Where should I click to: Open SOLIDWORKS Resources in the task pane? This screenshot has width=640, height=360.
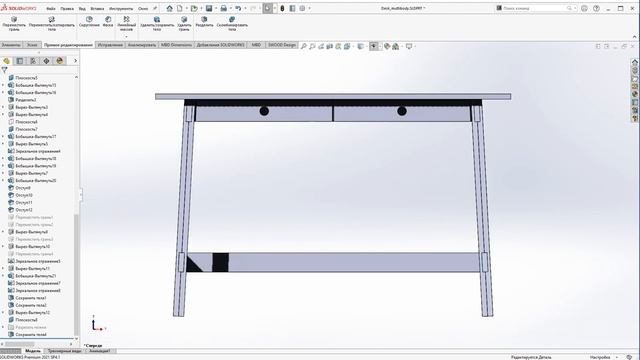635,62
